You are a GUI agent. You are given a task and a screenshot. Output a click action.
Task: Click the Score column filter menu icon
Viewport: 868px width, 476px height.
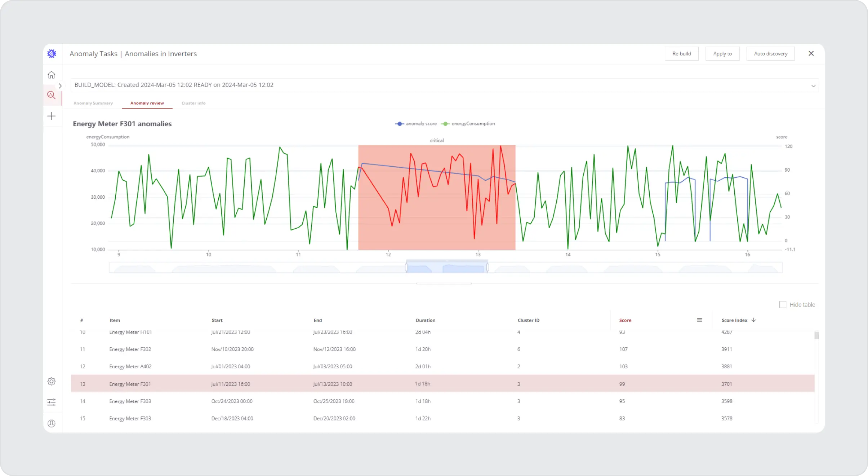point(699,319)
